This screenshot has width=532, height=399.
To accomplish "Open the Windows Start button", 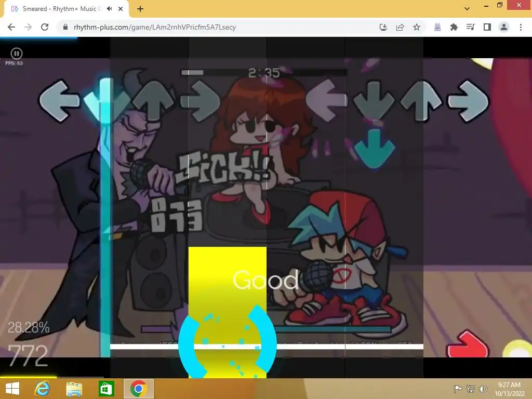I will pyautogui.click(x=12, y=389).
